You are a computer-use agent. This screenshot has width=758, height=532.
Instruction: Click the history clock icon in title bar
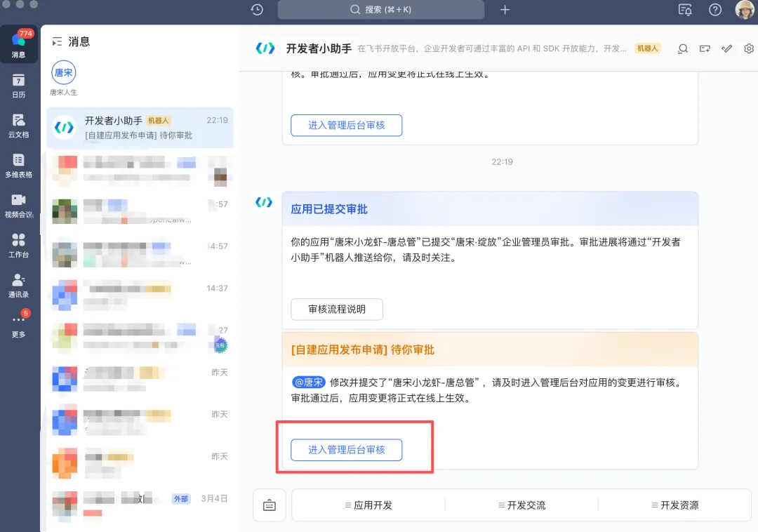click(x=257, y=10)
